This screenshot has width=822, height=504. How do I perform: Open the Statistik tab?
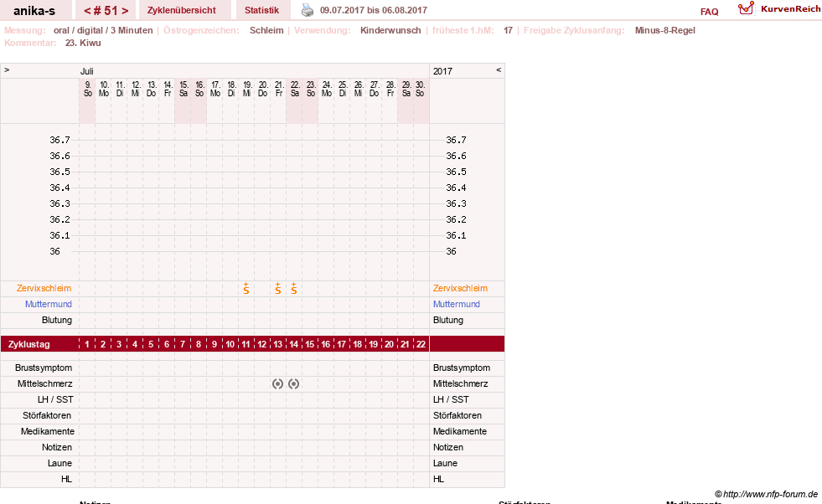coord(261,10)
